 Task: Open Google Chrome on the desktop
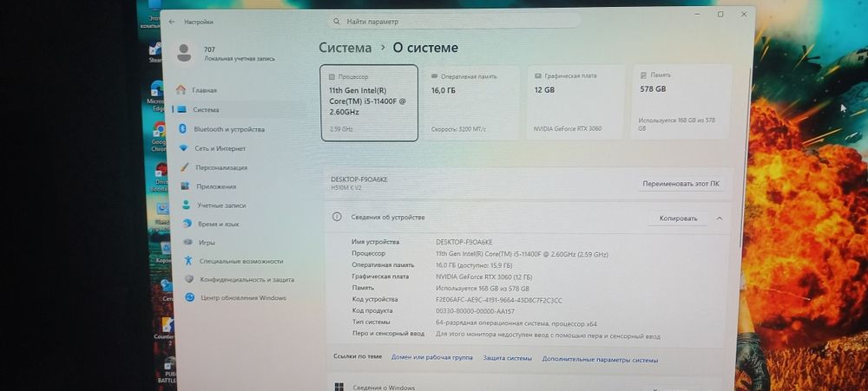tap(158, 137)
